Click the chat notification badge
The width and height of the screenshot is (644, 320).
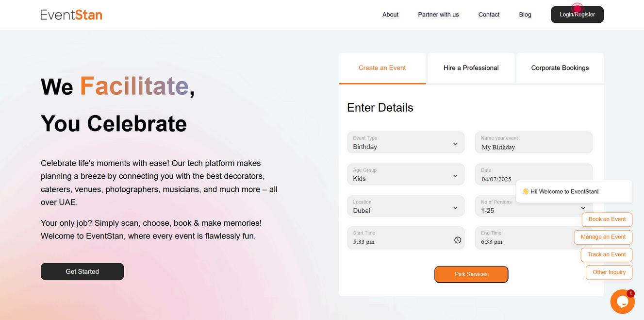630,293
